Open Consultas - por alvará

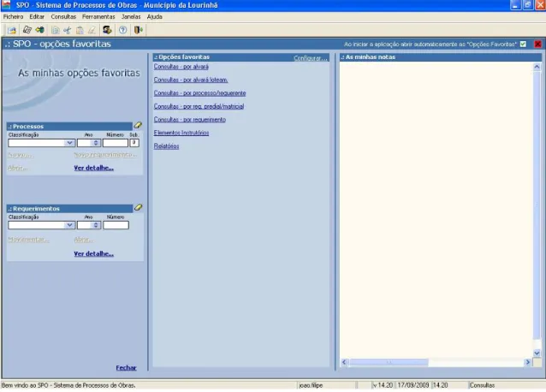tap(181, 67)
